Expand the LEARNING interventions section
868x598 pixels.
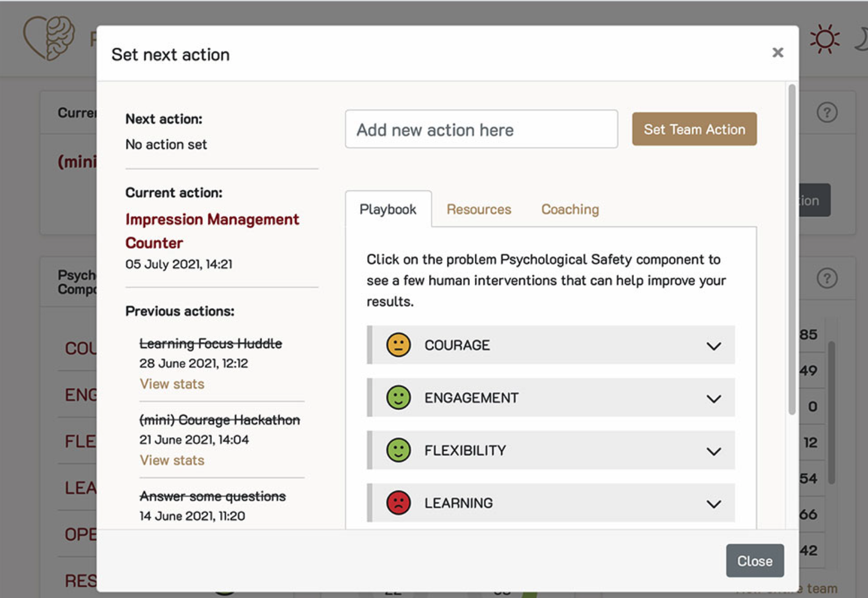point(713,504)
